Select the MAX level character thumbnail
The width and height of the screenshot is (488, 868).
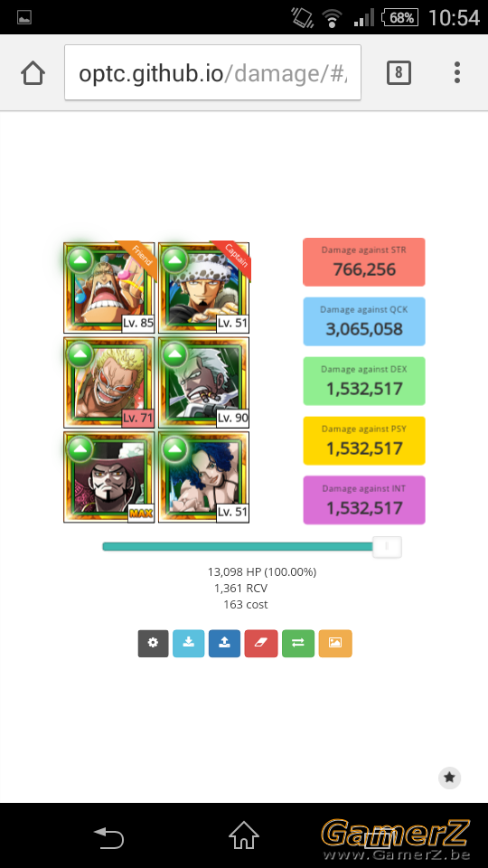point(109,477)
